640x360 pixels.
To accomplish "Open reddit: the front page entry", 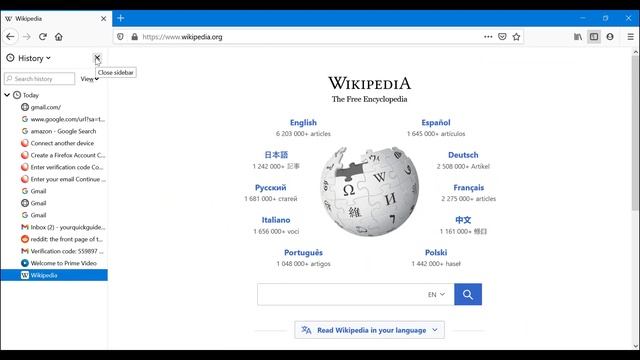I will (62, 239).
